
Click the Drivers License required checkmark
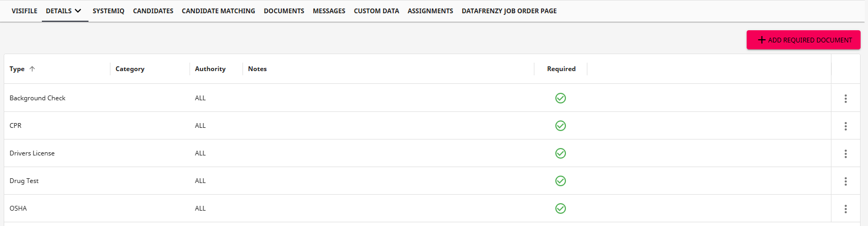click(560, 153)
